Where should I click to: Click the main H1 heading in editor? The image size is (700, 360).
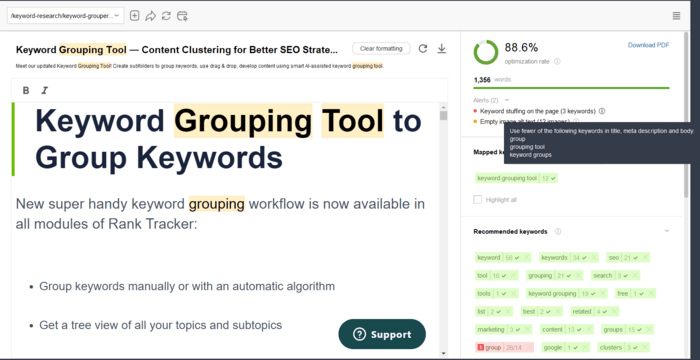pos(228,139)
